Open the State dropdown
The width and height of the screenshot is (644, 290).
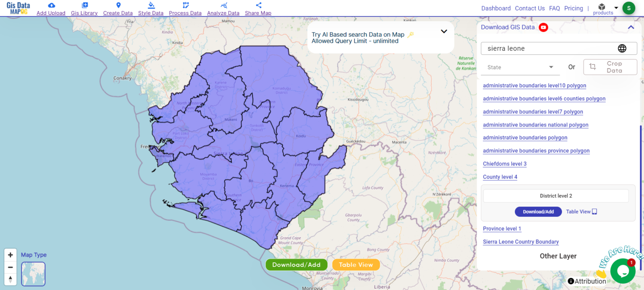coord(520,67)
